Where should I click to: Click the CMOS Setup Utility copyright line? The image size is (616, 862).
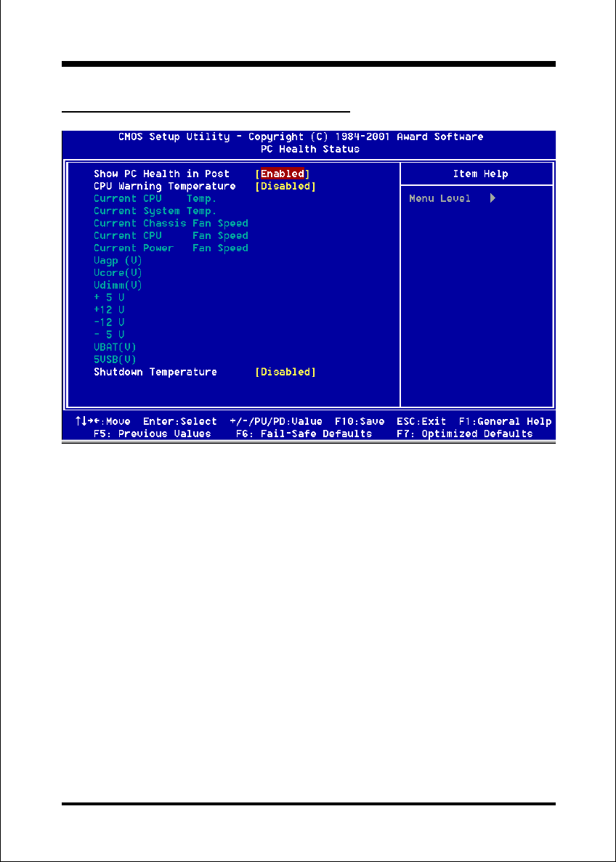click(x=301, y=137)
